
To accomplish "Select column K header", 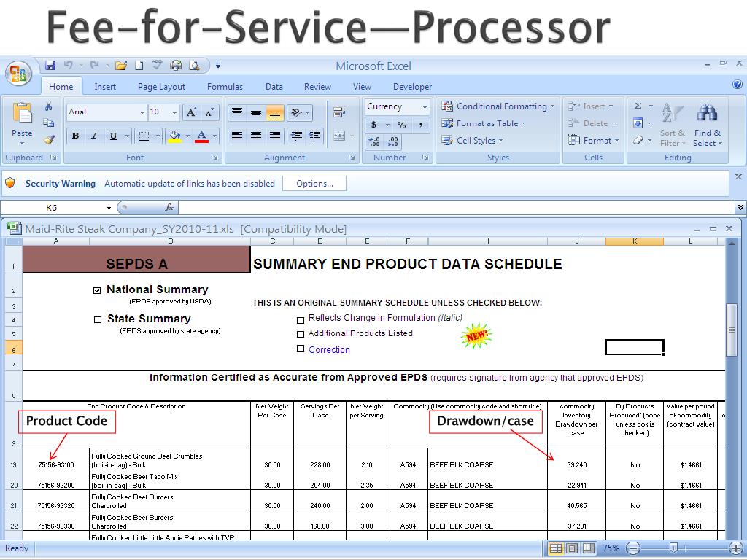I will pos(635,241).
